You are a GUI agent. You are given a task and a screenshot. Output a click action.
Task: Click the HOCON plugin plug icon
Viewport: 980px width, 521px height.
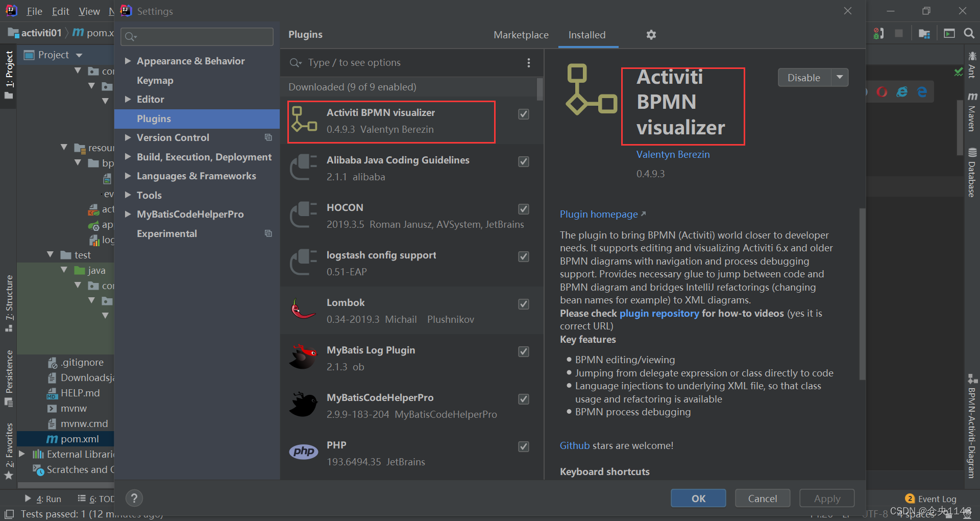(x=303, y=215)
